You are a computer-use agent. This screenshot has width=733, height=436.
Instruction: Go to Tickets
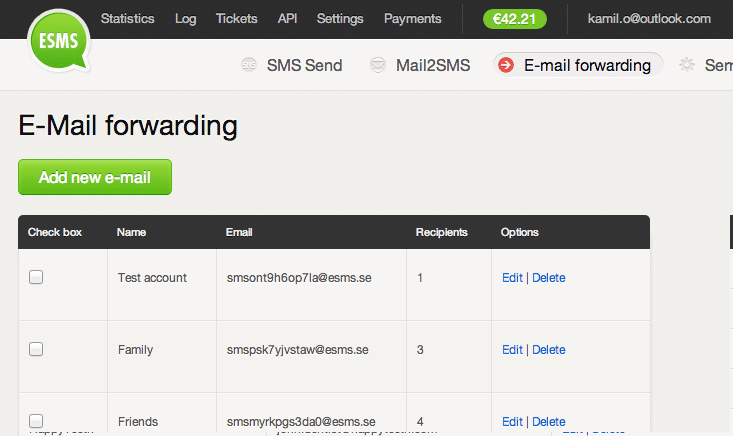click(x=237, y=19)
